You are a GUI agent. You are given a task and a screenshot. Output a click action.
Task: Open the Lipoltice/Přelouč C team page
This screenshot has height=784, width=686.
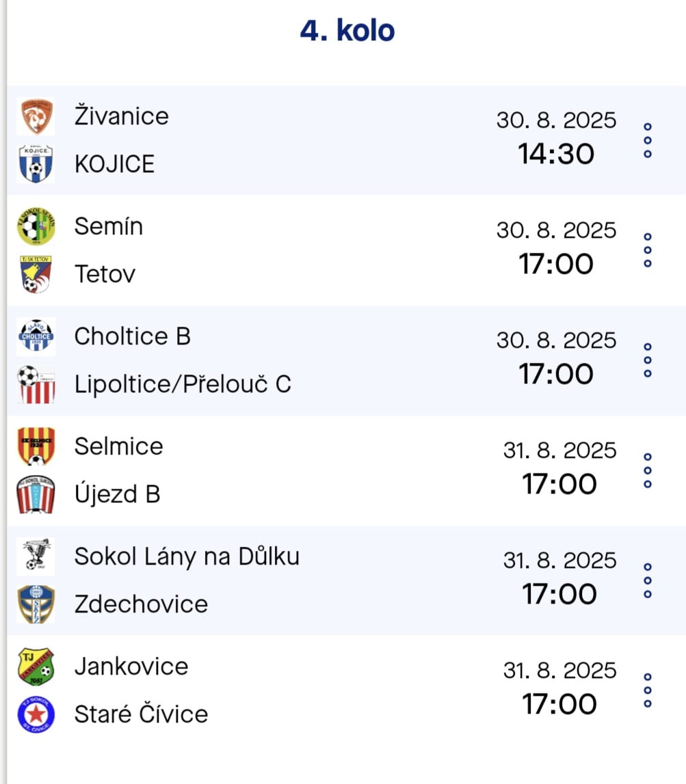[183, 385]
